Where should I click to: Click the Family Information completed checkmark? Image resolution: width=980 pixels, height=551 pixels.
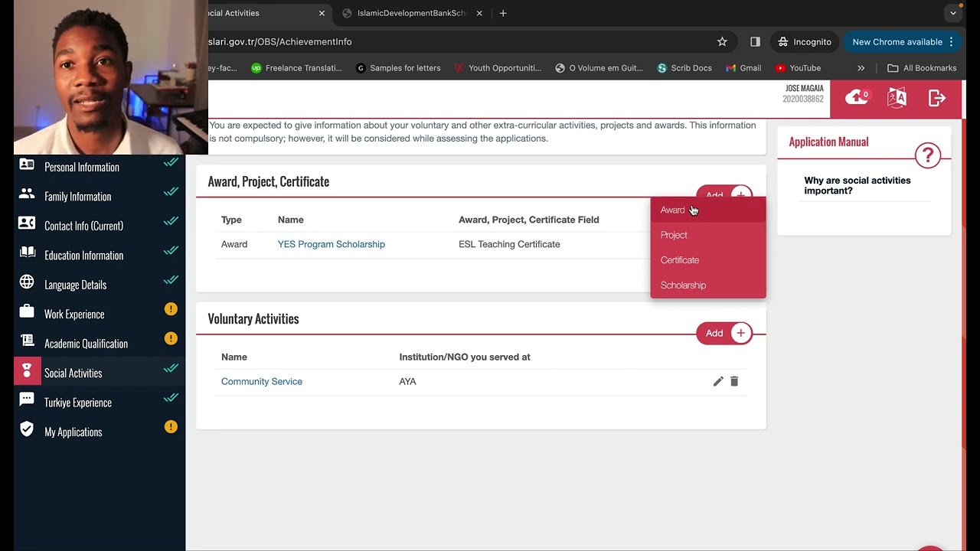point(171,191)
